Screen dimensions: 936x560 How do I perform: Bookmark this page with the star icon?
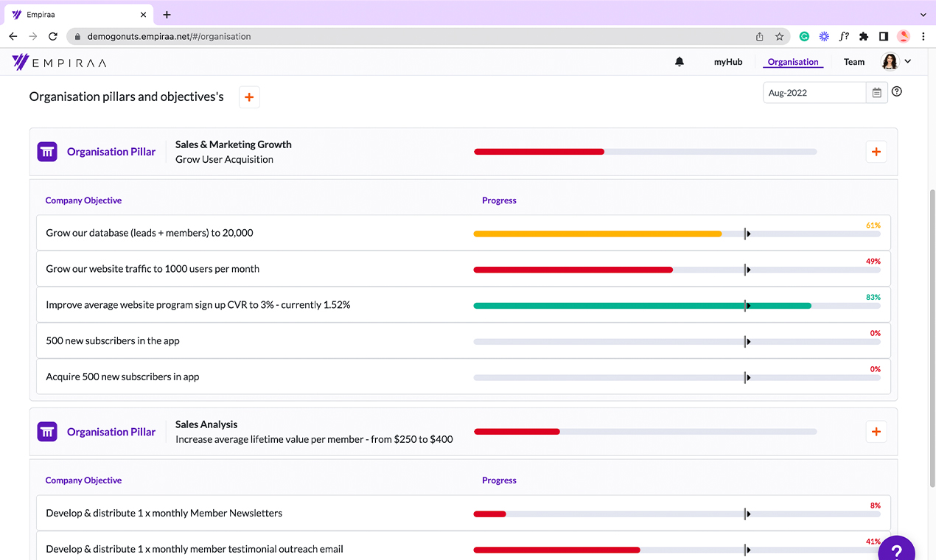(x=779, y=36)
